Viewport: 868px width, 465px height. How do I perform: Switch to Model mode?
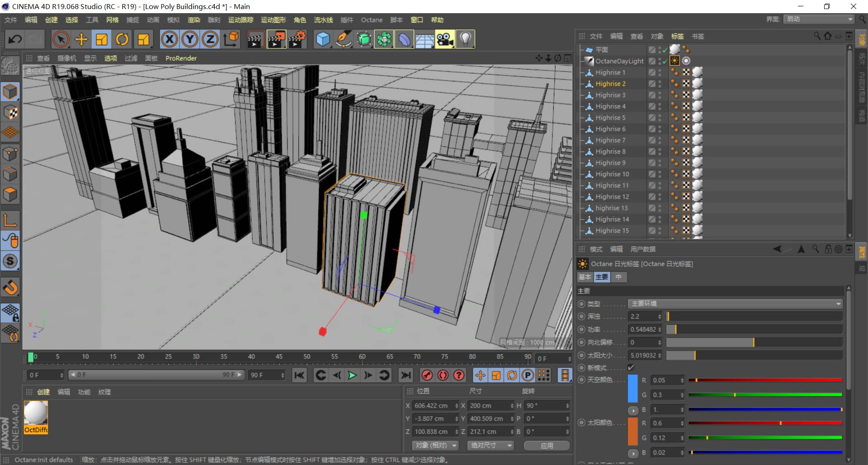click(x=10, y=92)
